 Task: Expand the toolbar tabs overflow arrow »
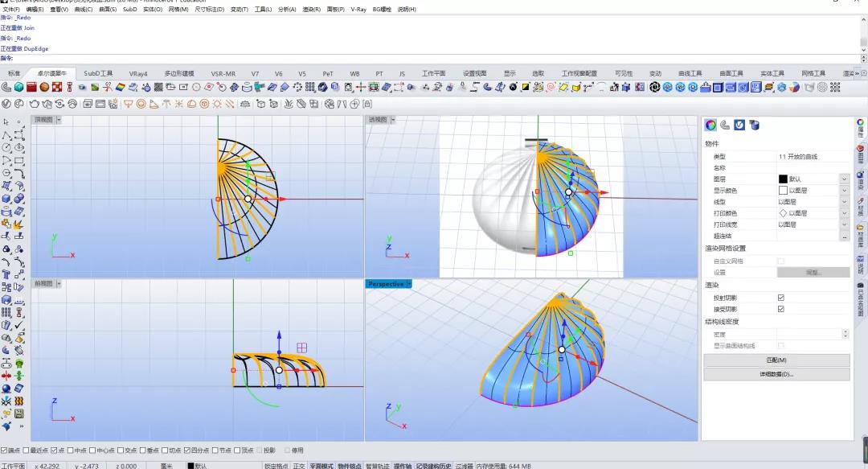pyautogui.click(x=857, y=73)
